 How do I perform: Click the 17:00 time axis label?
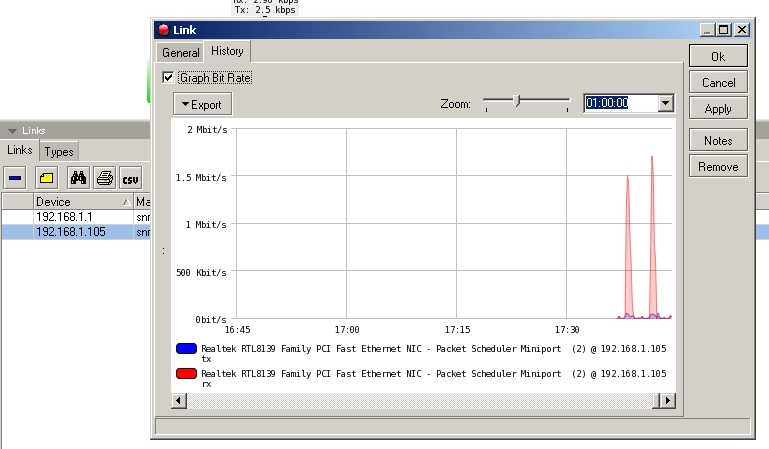(x=347, y=329)
